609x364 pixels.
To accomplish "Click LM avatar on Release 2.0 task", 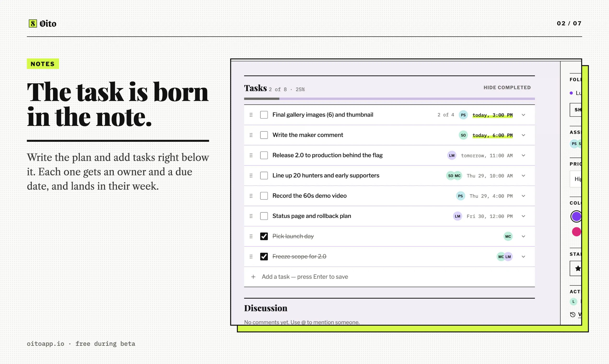I will coord(451,155).
